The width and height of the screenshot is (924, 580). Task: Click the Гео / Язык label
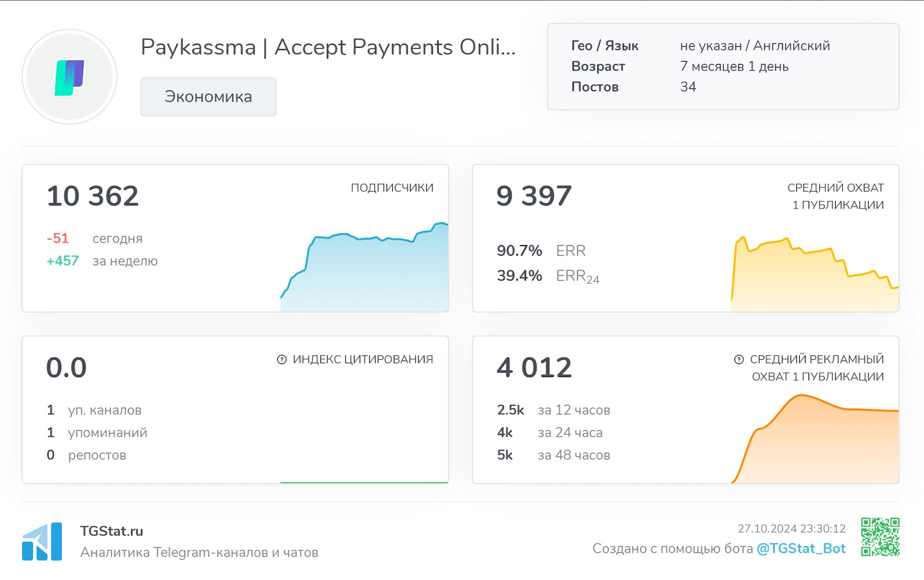click(605, 46)
